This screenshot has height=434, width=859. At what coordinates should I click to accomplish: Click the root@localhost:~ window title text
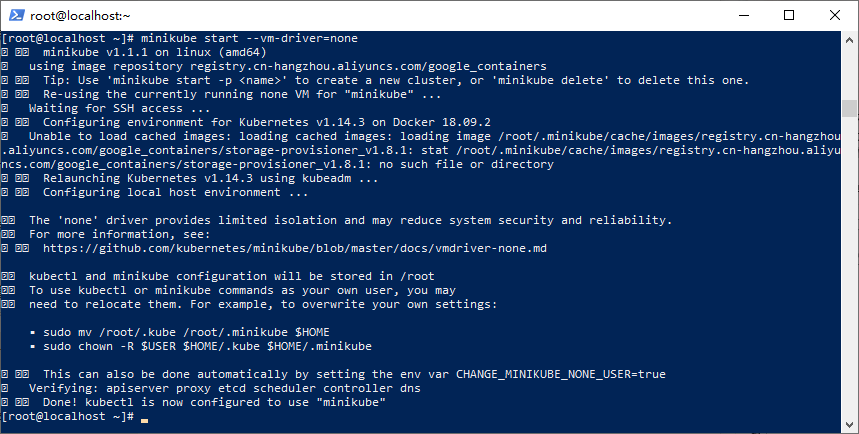pos(81,15)
